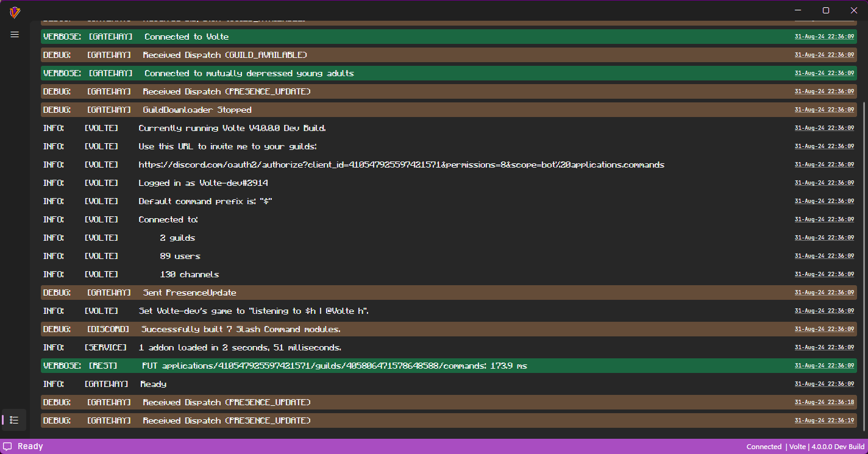Viewport: 868px width, 454px height.
Task: Close the Volte application window
Action: click(854, 10)
